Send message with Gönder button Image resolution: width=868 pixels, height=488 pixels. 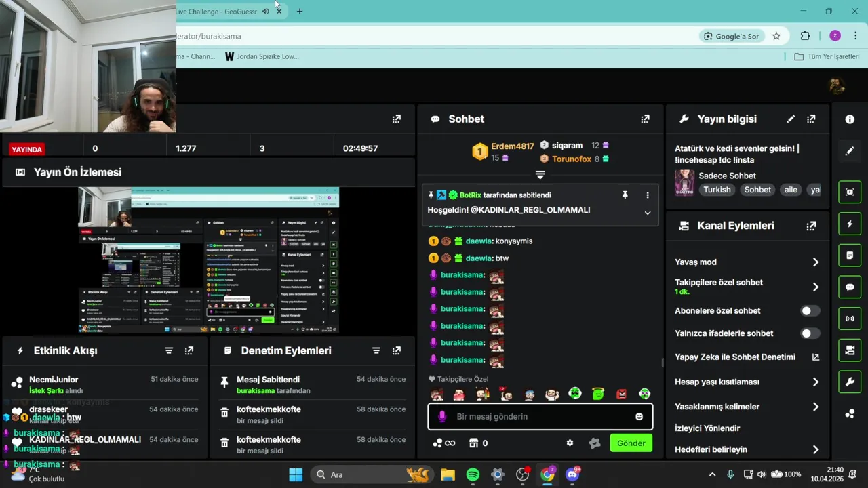click(x=631, y=443)
